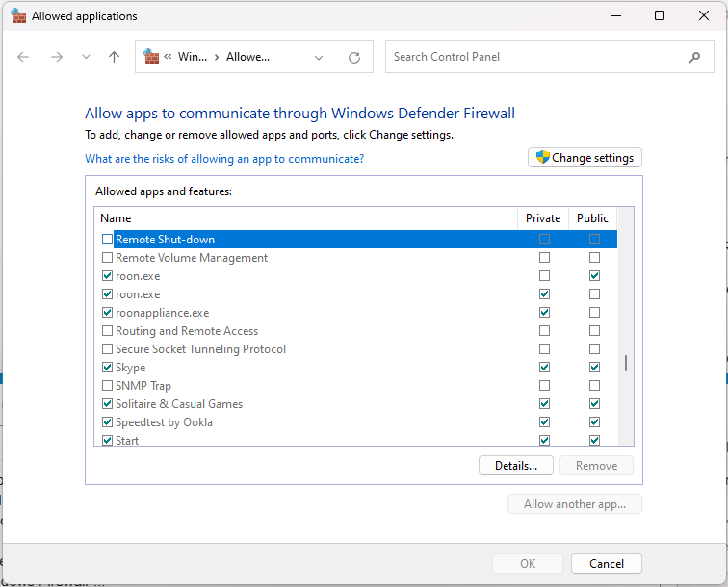Toggle the Remote Shut-down checkbox

(x=107, y=239)
